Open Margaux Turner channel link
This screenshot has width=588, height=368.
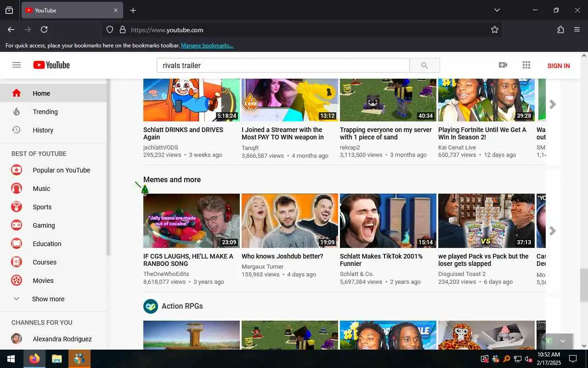263,266
